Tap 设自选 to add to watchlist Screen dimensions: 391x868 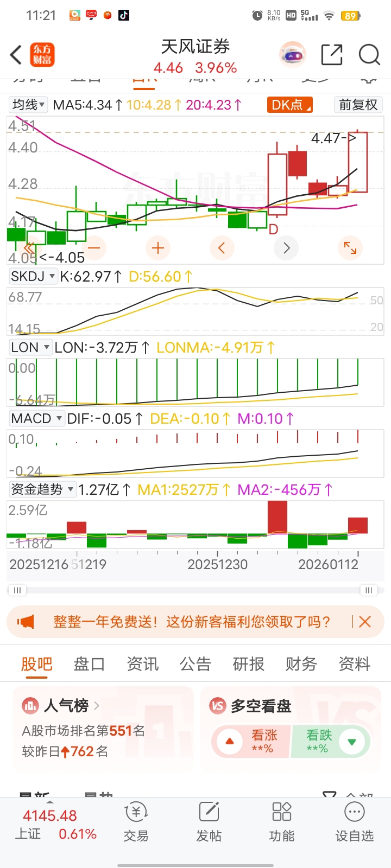coord(355,822)
